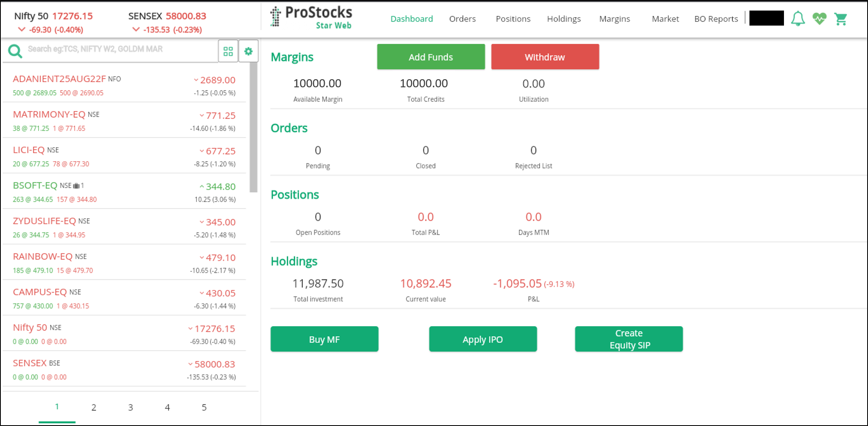Click Total investment 11,987.50 value
Screen dimensions: 868x426
(318, 283)
